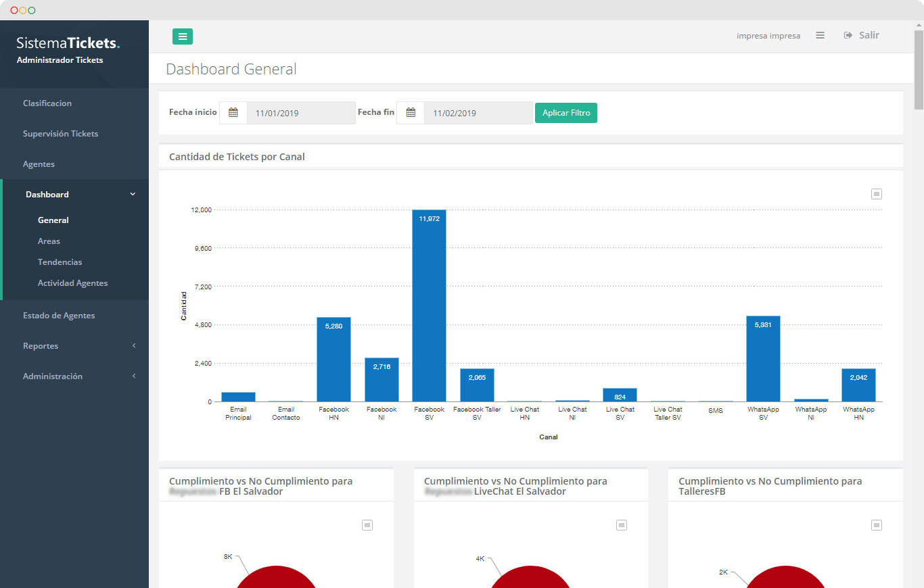The image size is (924, 588).
Task: Open Agentes in the sidebar
Action: pos(39,164)
